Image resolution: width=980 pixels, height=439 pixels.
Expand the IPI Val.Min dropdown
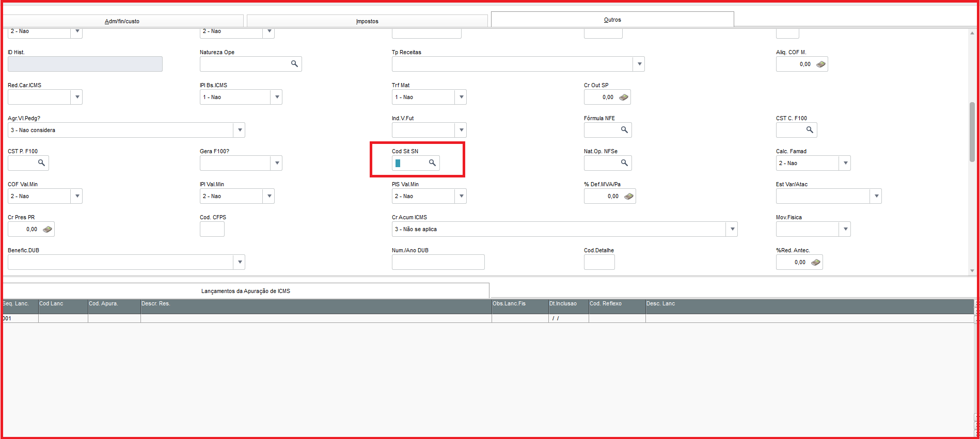tap(269, 196)
